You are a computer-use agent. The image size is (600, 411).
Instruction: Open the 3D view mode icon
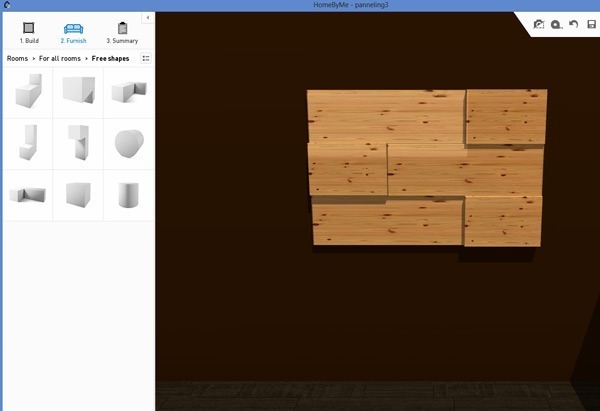tap(556, 24)
